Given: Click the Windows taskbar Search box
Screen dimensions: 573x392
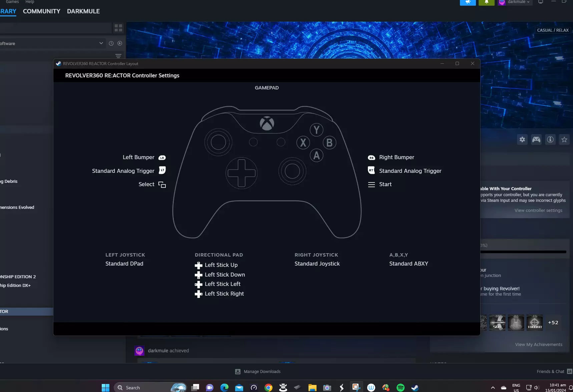Looking at the screenshot, I should (x=150, y=387).
